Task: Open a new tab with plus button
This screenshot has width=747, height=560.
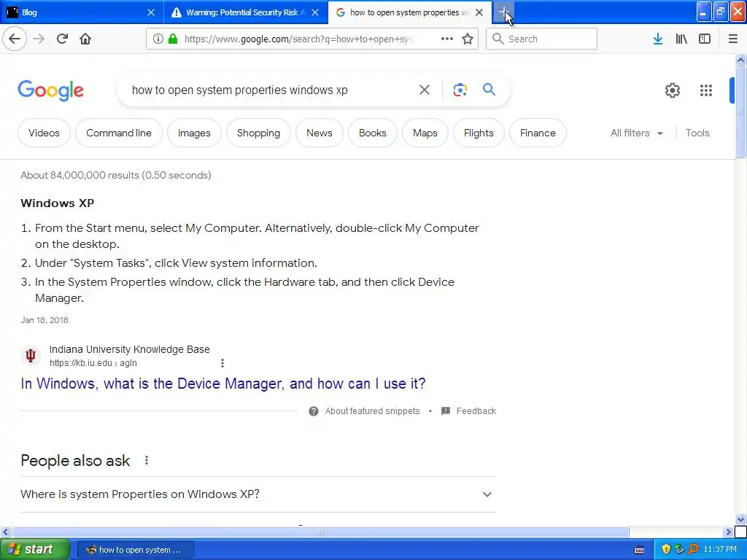Action: click(504, 12)
